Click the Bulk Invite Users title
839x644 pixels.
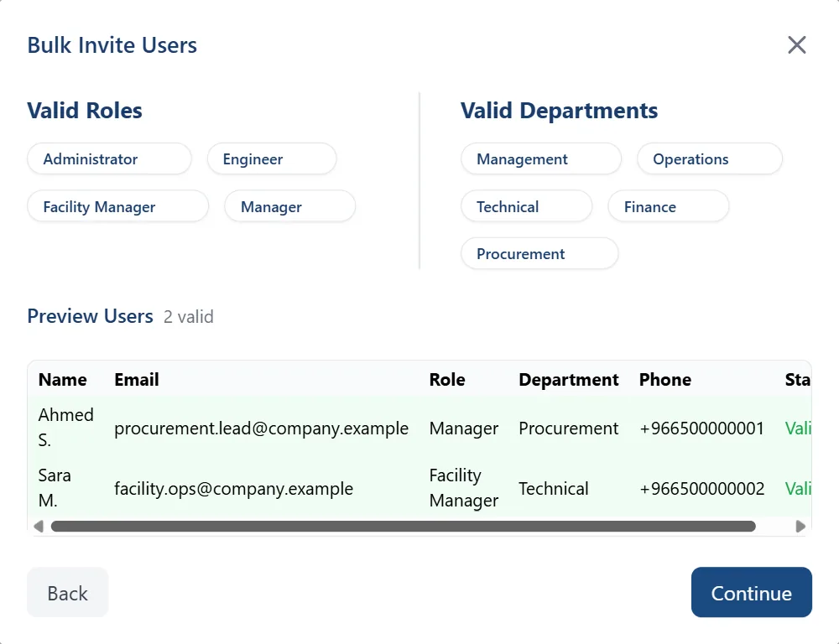tap(112, 45)
